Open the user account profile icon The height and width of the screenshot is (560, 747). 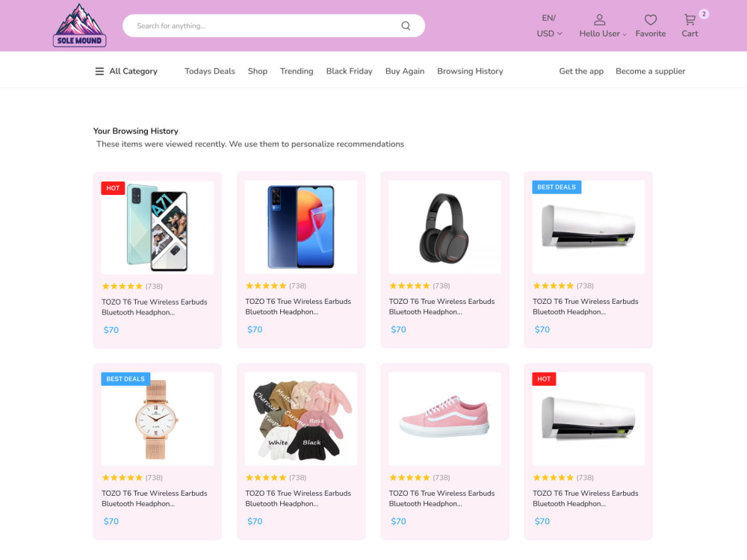click(x=599, y=19)
